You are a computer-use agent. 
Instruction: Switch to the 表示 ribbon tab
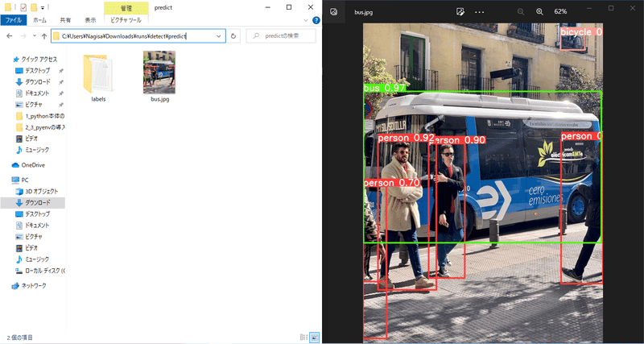coord(91,19)
